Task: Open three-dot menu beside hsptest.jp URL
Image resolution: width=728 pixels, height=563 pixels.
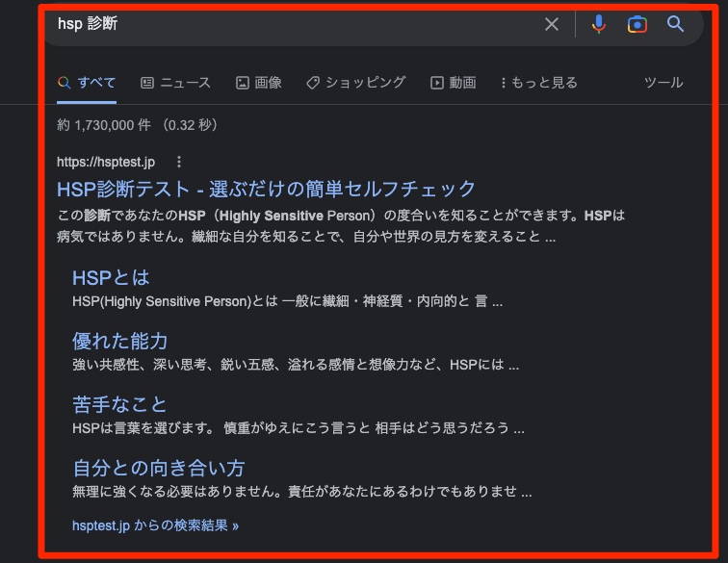Action: coord(179,162)
